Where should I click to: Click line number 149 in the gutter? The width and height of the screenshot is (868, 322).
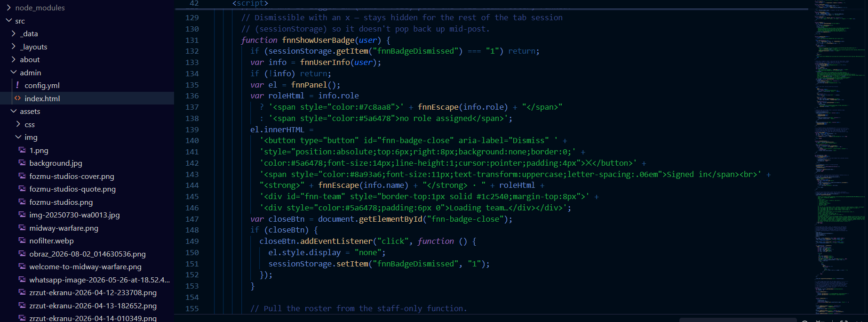tap(192, 241)
